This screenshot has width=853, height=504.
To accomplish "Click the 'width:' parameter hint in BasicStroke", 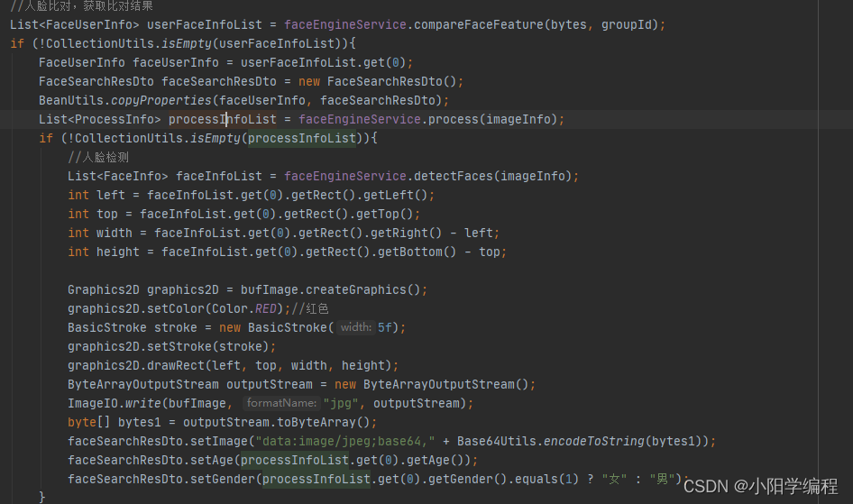I will coord(356,327).
